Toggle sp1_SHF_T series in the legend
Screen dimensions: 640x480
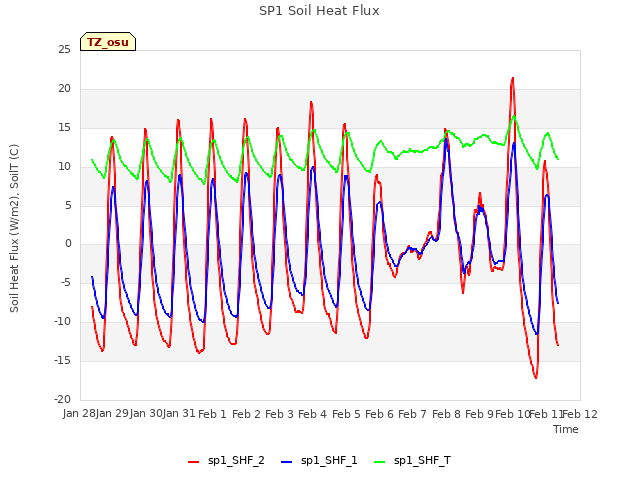tap(412, 461)
